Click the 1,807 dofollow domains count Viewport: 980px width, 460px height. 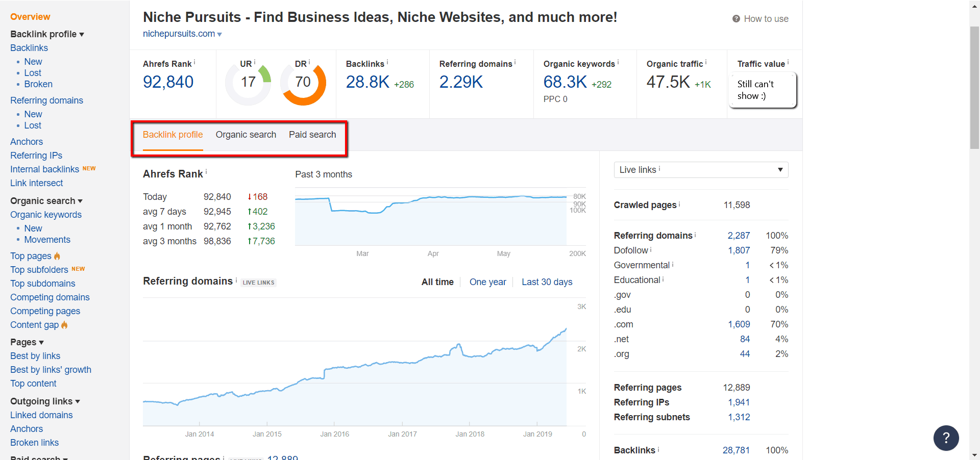[739, 250]
